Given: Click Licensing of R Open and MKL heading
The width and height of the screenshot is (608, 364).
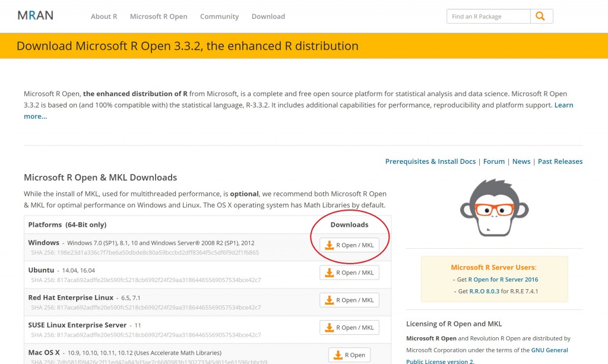Looking at the screenshot, I should pyautogui.click(x=454, y=324).
